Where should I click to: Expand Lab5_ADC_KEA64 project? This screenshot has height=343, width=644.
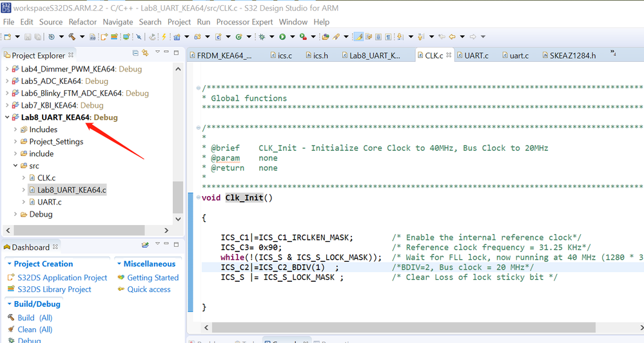[x=7, y=81]
